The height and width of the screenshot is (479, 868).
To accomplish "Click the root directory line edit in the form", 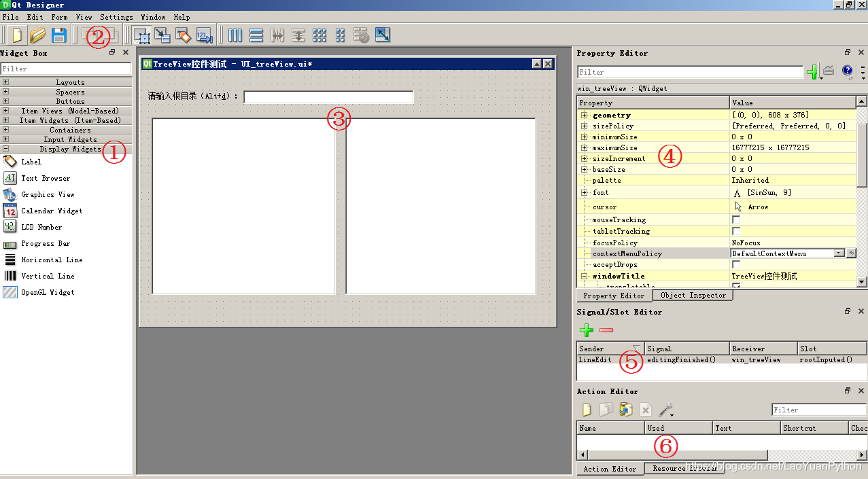I will [x=328, y=96].
